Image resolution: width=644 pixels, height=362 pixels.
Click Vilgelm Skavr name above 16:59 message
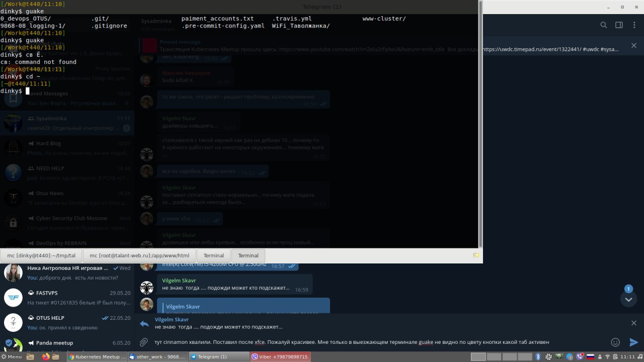[x=179, y=281]
